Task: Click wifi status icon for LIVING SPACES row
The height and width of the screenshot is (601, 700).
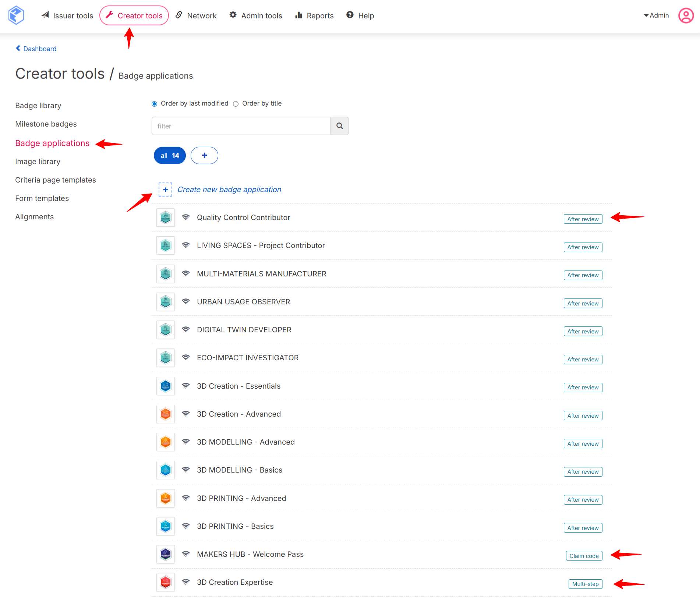Action: coord(186,245)
